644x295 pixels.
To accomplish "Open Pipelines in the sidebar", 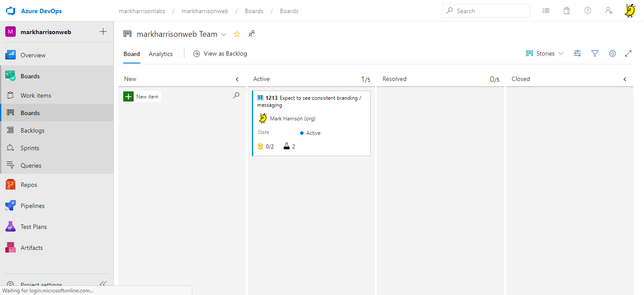I will click(x=32, y=206).
